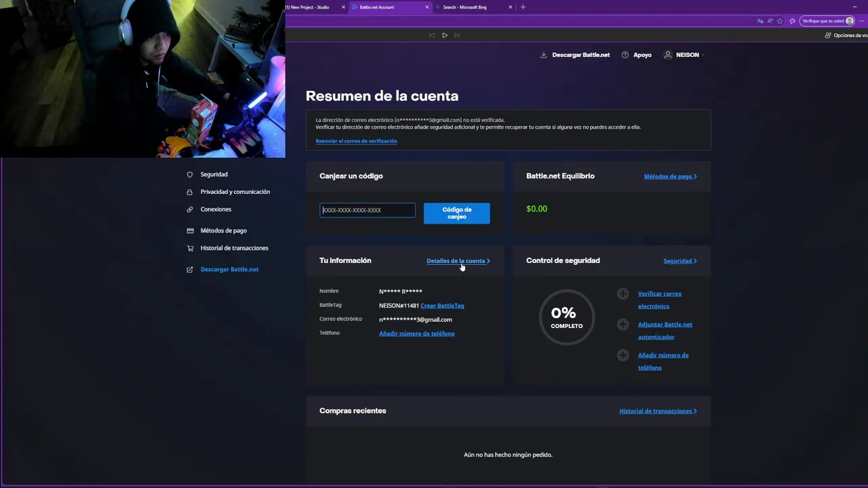The image size is (868, 488).
Task: Click the next paragraph read aloud button
Action: tap(457, 35)
